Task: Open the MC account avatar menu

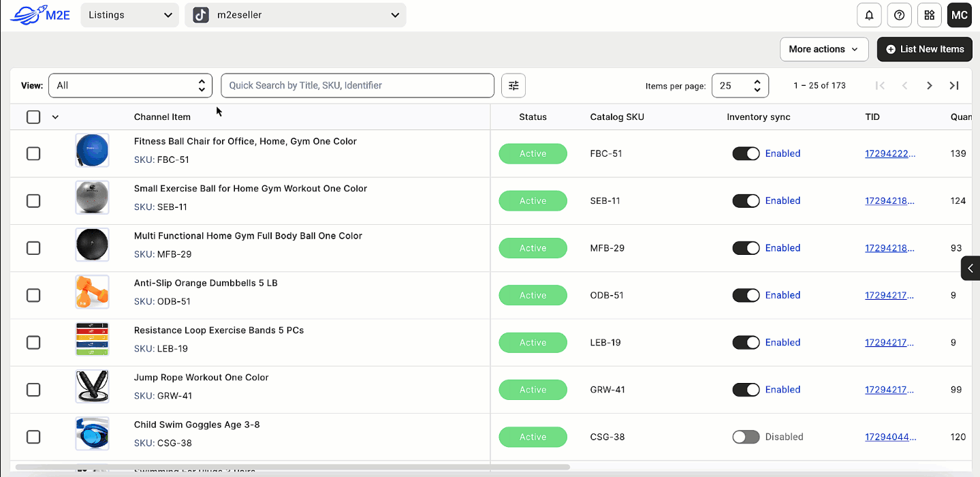Action: (959, 15)
